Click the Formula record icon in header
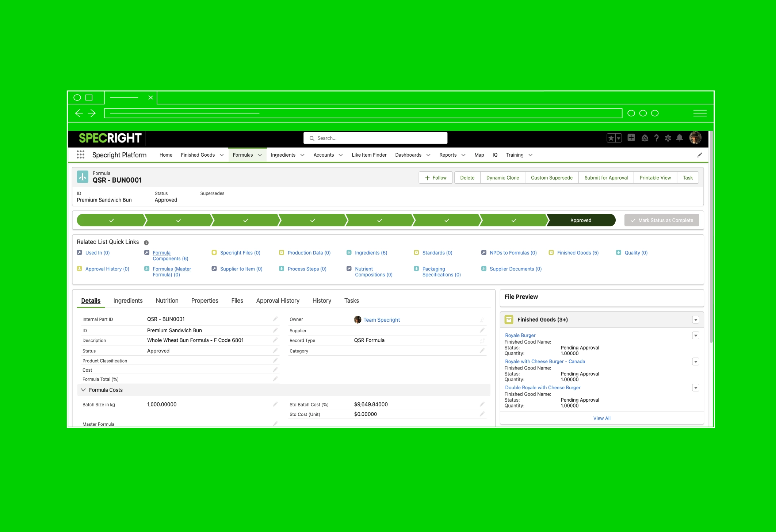The height and width of the screenshot is (532, 776). [83, 177]
